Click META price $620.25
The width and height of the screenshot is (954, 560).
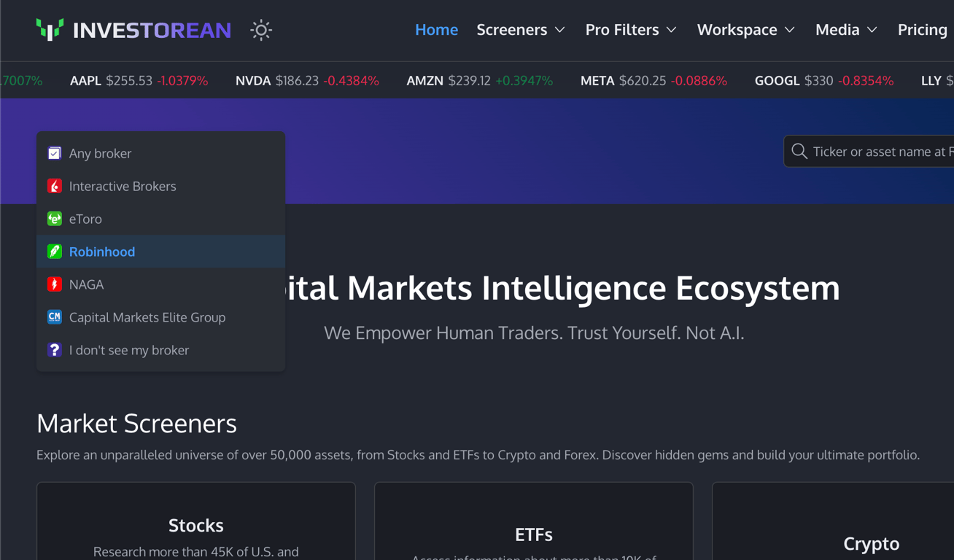(642, 81)
